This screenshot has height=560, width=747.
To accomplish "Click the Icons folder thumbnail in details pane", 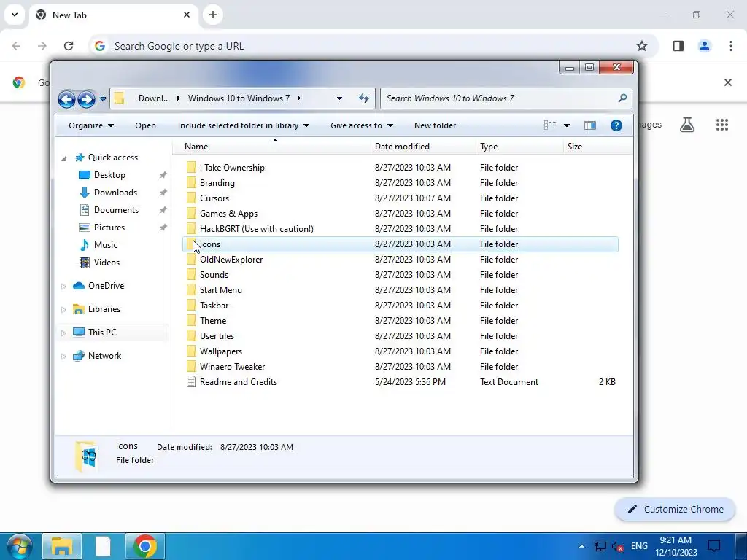I will tap(86, 456).
